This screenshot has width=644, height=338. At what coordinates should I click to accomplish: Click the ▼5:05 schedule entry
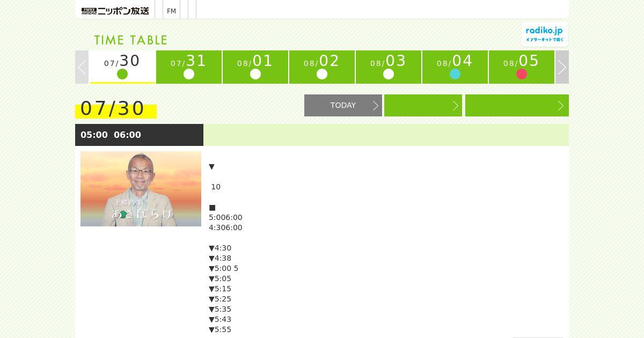click(x=220, y=278)
